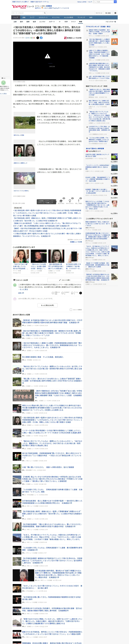129x644 pixels.
Task: Share article on X (Twitter) icon
Action: (38, 38)
